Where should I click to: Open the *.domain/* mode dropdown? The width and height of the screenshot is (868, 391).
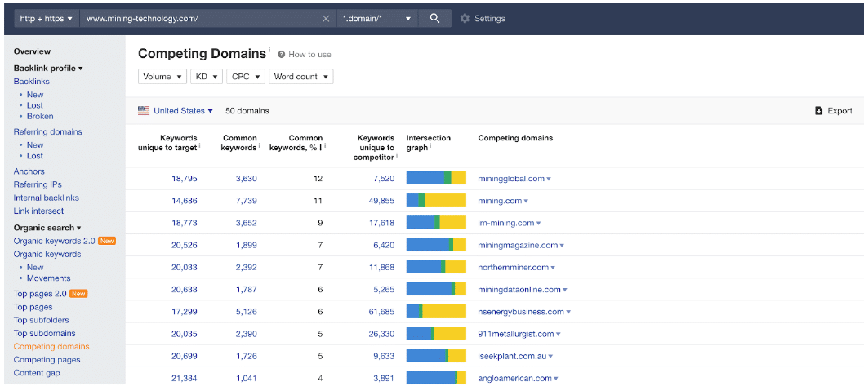point(377,18)
